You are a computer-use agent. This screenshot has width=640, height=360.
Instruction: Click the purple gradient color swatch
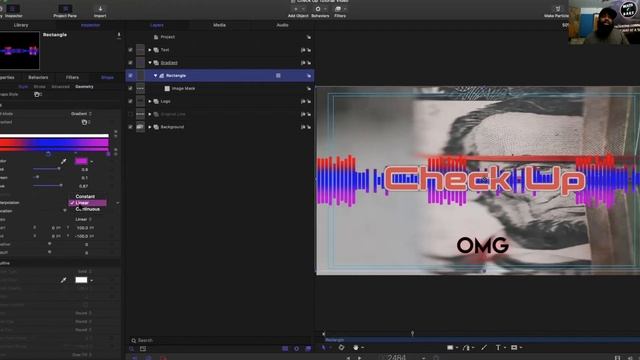81,162
